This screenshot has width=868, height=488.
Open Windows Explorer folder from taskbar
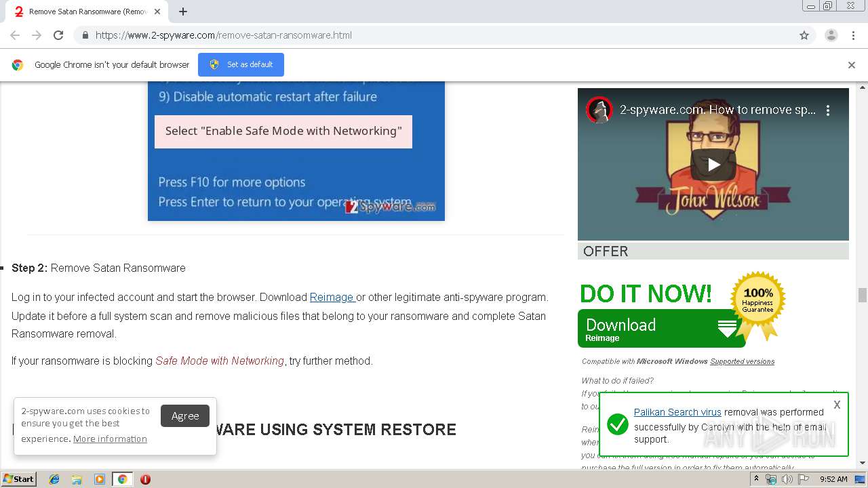(x=77, y=479)
